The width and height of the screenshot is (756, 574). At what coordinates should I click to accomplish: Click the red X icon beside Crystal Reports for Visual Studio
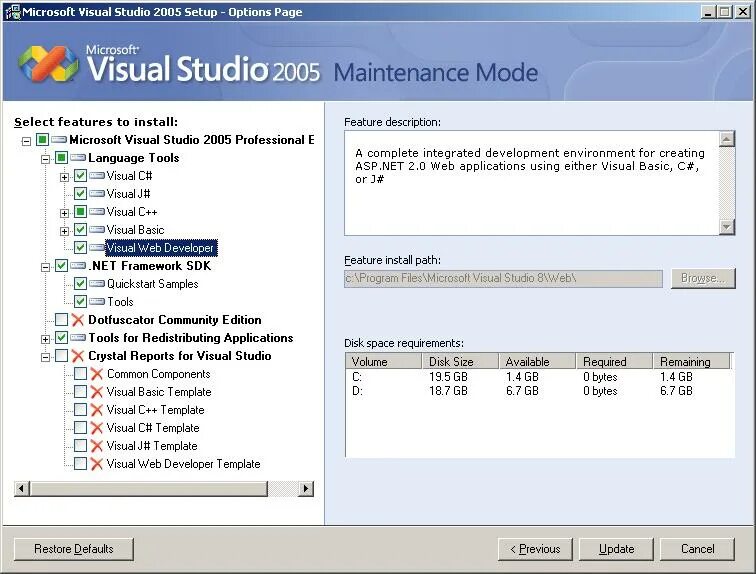click(x=78, y=356)
